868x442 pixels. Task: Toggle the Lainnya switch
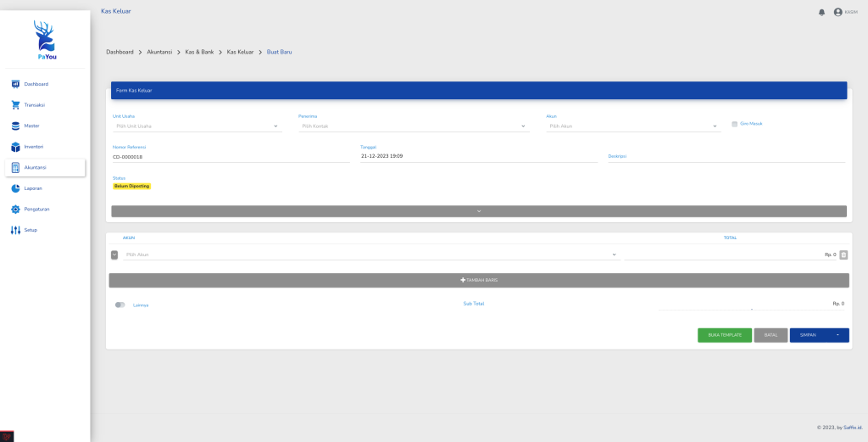pos(120,305)
